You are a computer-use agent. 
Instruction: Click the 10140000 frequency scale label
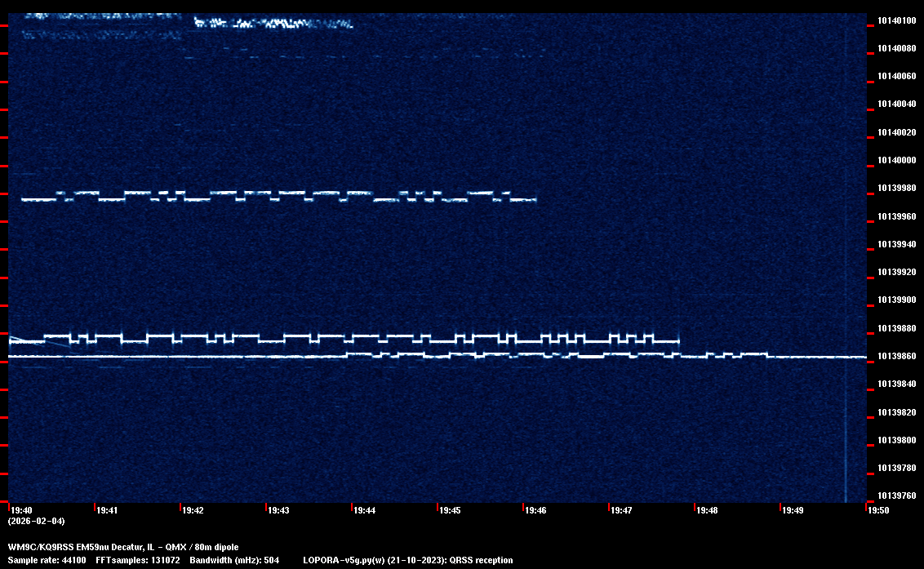[896, 160]
